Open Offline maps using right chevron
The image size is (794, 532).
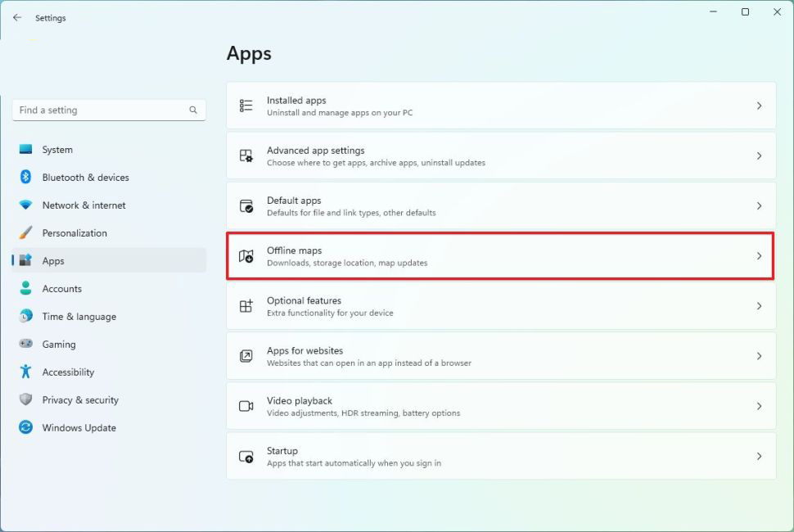pos(759,256)
